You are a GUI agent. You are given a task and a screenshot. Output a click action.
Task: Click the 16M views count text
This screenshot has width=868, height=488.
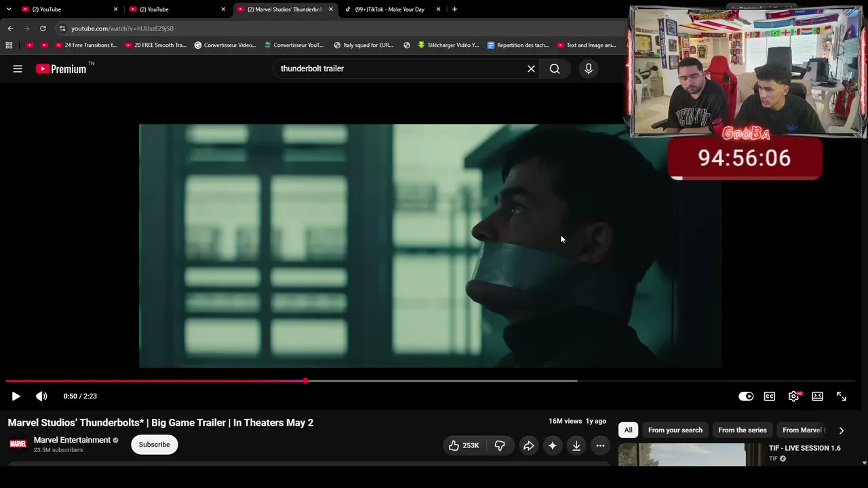pos(566,422)
